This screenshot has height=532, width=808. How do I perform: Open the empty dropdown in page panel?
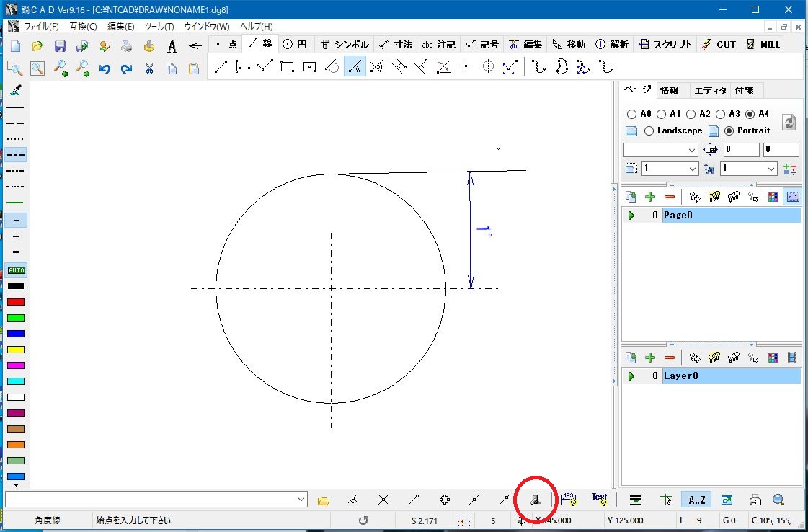pos(692,150)
